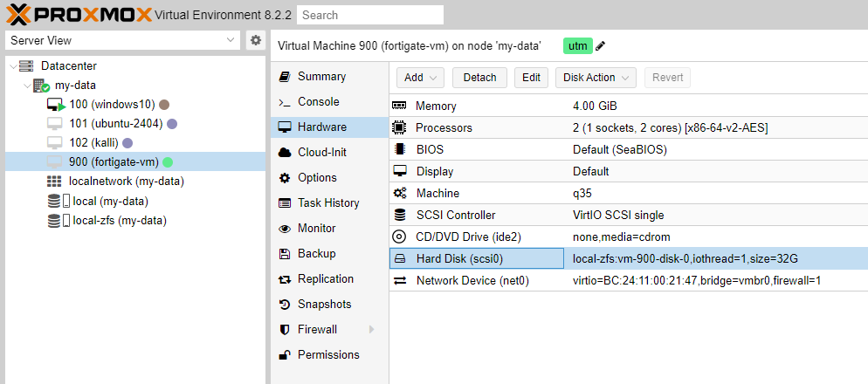Click the Network Device arrows icon

click(399, 281)
